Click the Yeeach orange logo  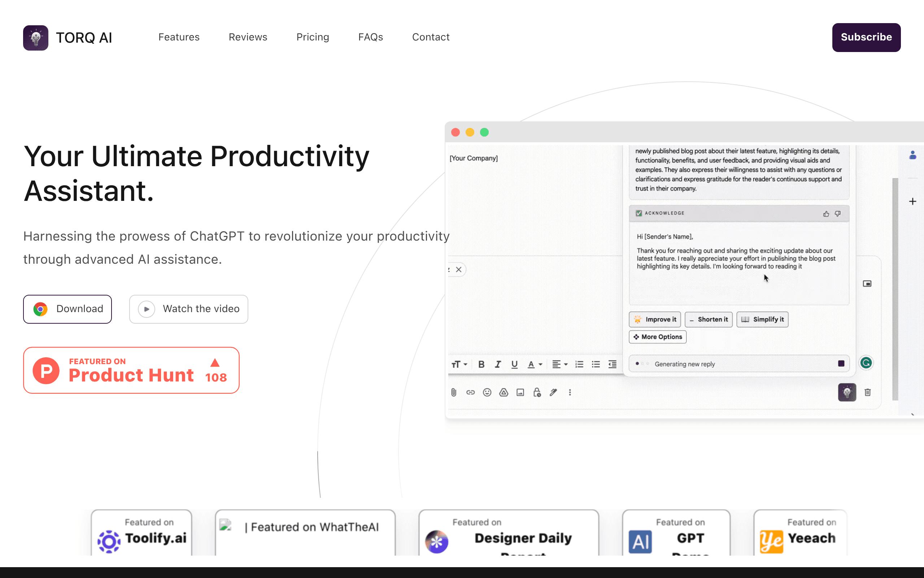point(771,541)
